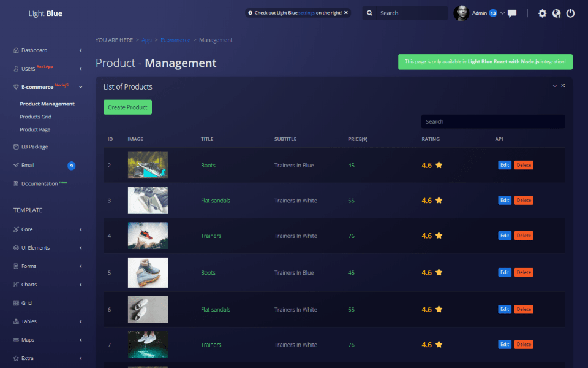Collapse the List of Products widget
Screen dimensions: 588x368
tap(555, 86)
